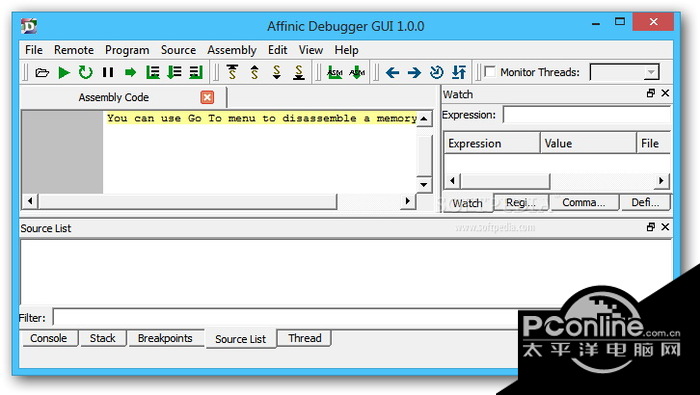Click assembly view scroll down arrow
The height and width of the screenshot is (395, 700).
tap(424, 184)
